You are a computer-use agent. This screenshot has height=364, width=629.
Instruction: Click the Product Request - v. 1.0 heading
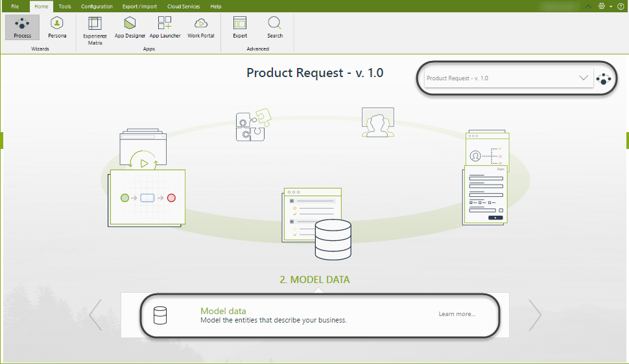[315, 73]
